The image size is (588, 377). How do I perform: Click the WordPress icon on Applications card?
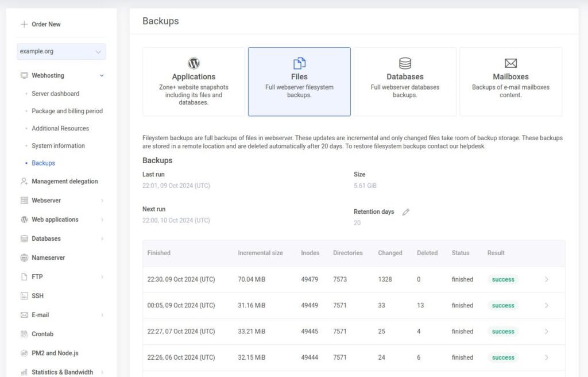tap(194, 63)
